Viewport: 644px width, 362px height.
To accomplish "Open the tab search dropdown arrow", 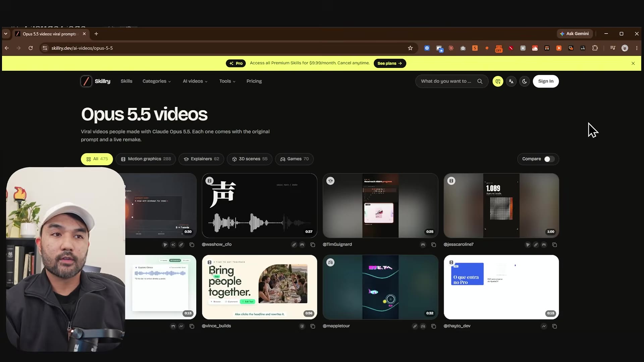I will pos(6,34).
